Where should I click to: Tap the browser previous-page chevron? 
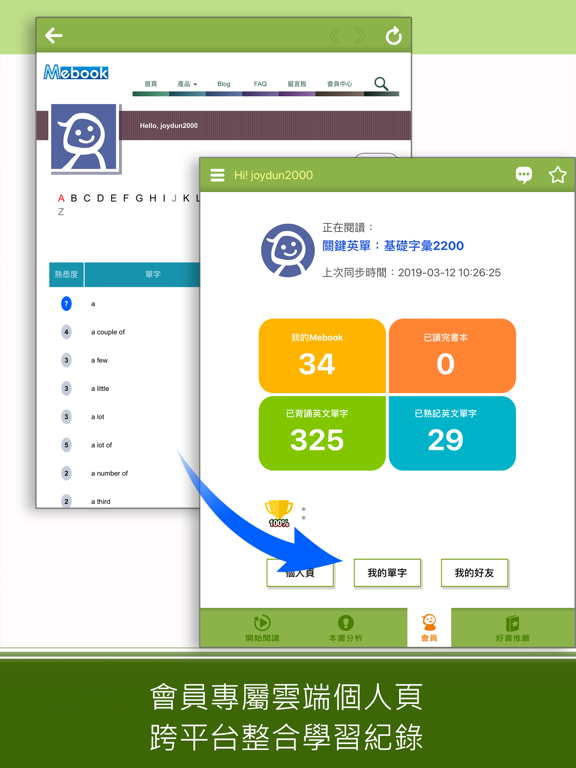(x=335, y=35)
